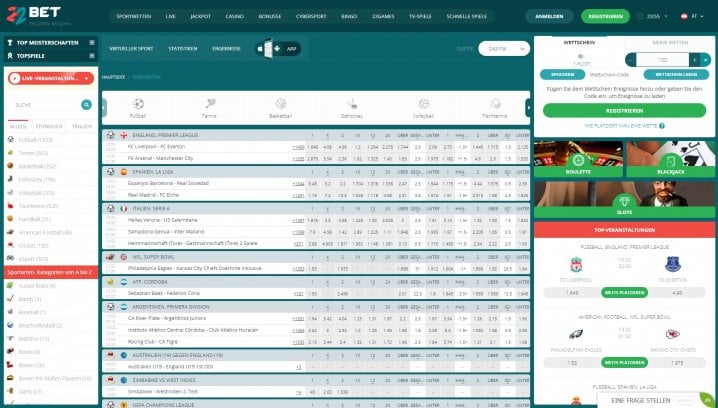The height and width of the screenshot is (408, 718).
Task: Open stake amount options dropdown arrow
Action: click(706, 60)
